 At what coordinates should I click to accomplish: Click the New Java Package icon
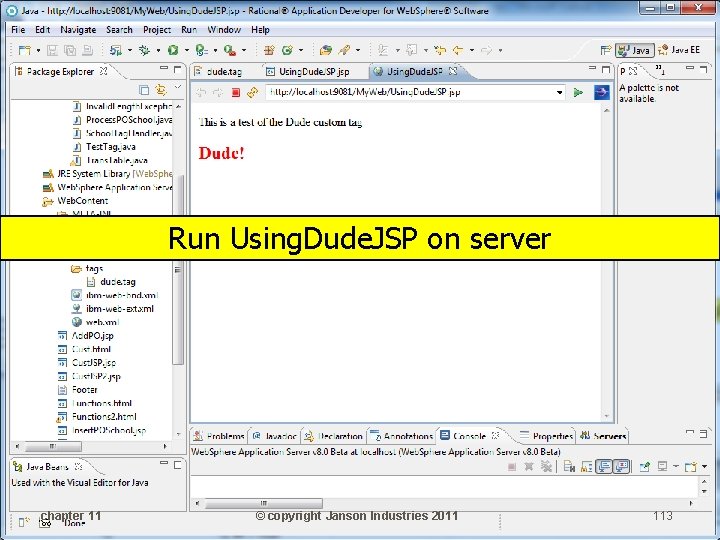pos(270,50)
